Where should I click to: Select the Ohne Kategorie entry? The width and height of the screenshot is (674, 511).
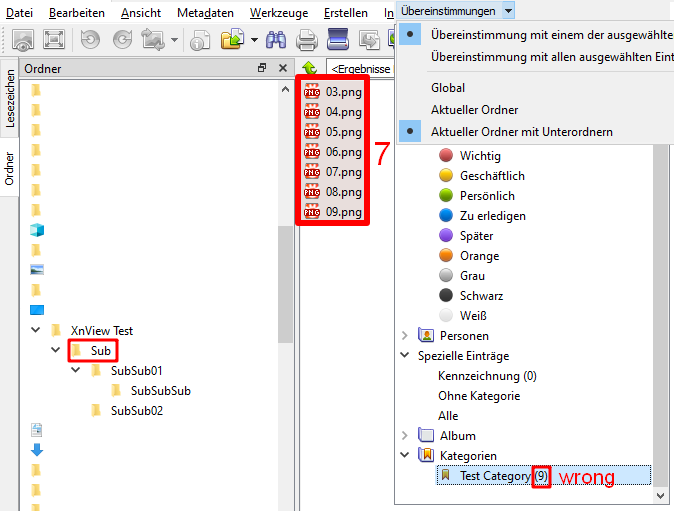coord(479,396)
